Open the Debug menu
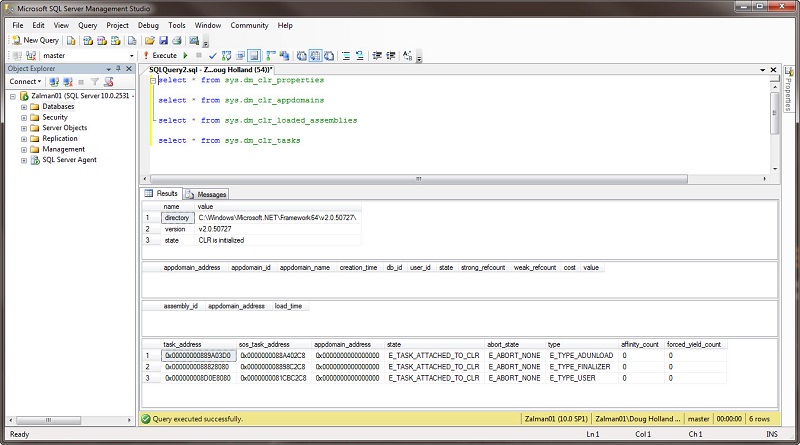This screenshot has width=800, height=445. point(148,25)
